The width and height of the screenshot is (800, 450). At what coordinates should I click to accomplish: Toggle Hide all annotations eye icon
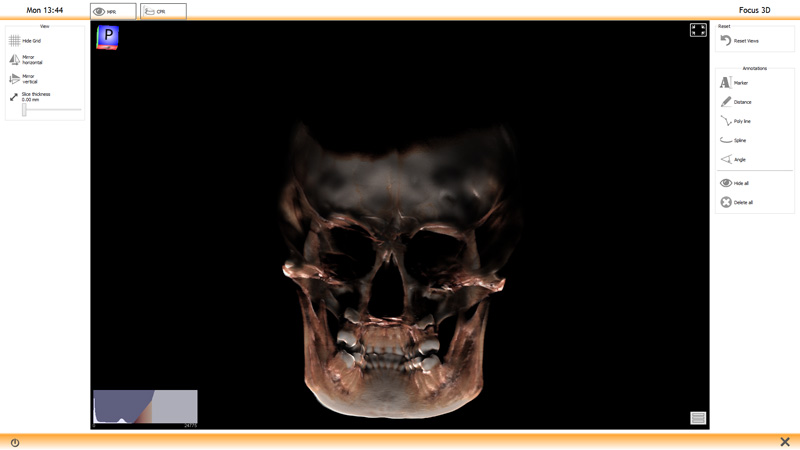point(726,183)
